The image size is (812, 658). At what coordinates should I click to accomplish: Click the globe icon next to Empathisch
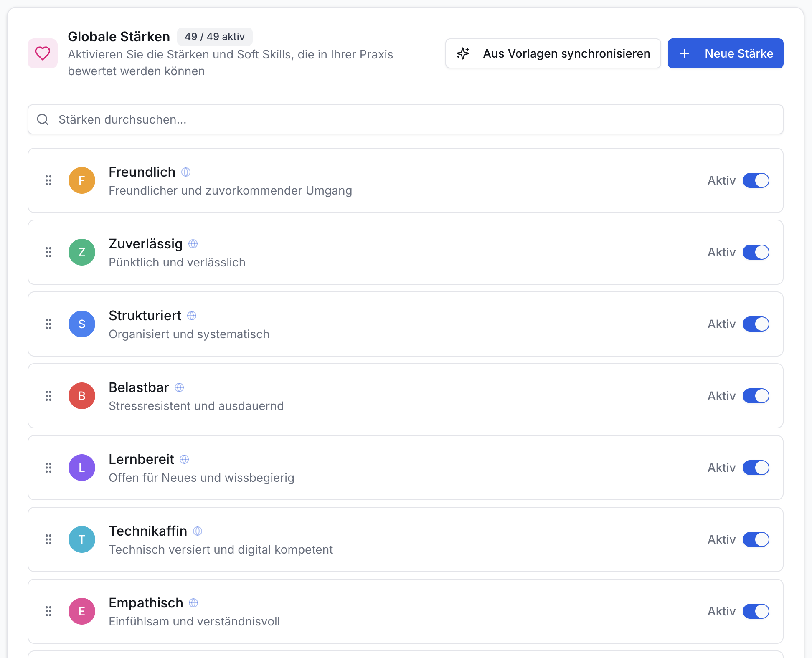tap(193, 603)
